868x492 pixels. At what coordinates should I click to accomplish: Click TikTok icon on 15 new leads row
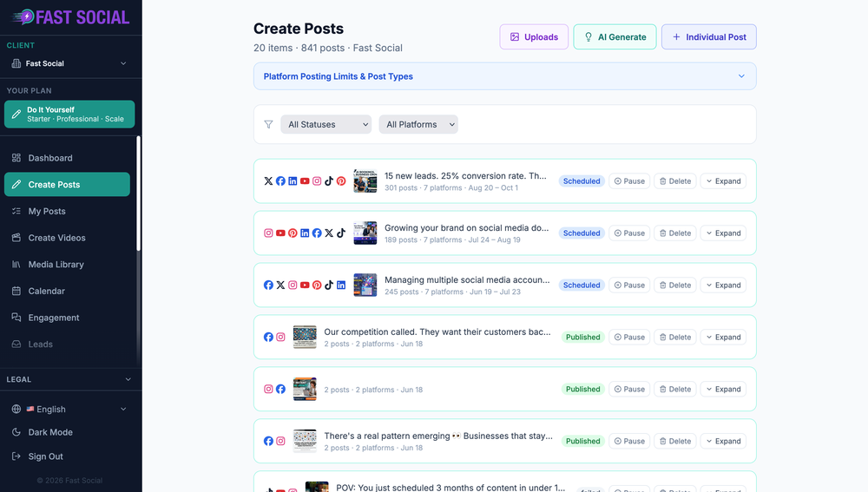pos(329,181)
